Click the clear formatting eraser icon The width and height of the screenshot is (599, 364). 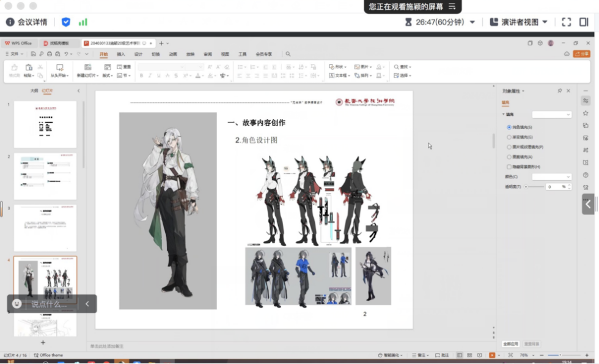[227, 67]
